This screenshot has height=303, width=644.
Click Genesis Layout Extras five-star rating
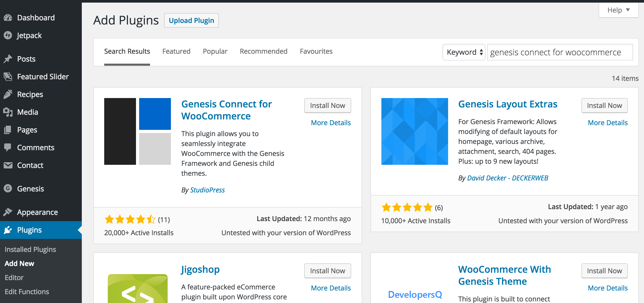407,208
